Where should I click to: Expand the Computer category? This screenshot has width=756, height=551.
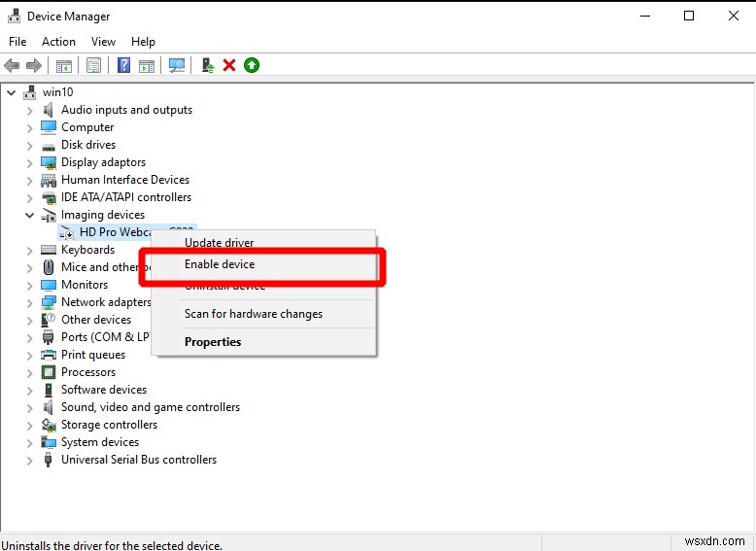tap(29, 128)
